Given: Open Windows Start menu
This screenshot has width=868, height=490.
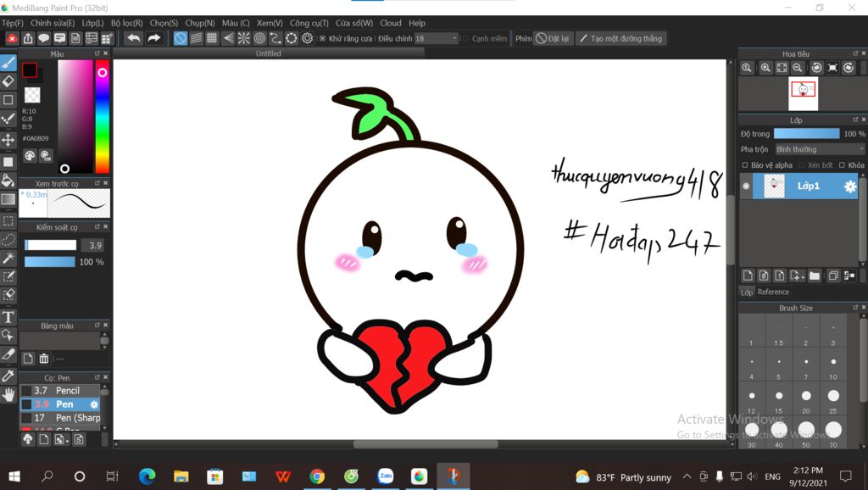Looking at the screenshot, I should [x=14, y=476].
